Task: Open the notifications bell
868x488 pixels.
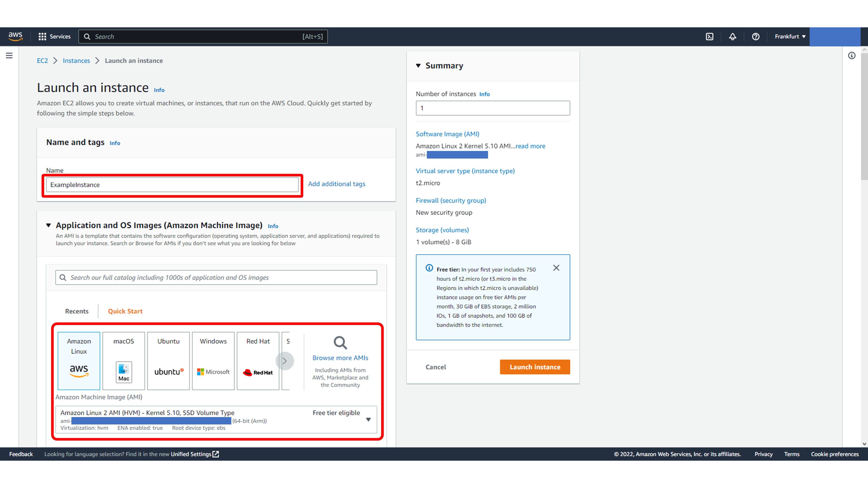Action: [x=733, y=36]
